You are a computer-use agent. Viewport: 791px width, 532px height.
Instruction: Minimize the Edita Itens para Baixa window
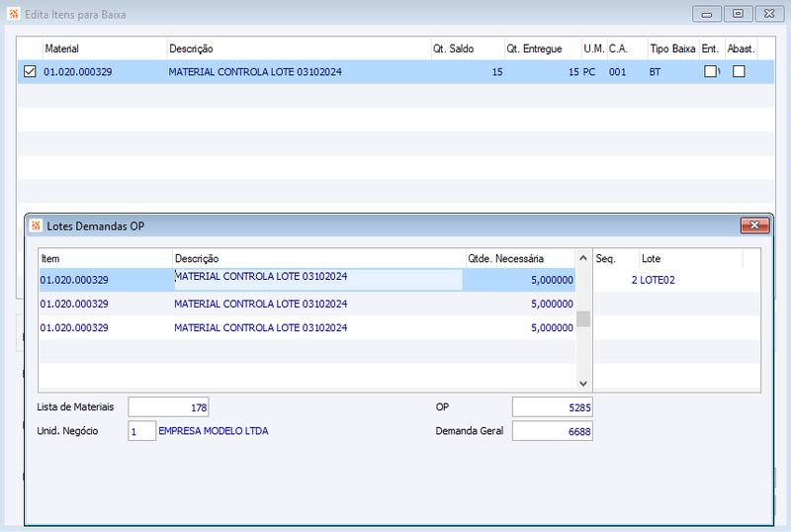click(707, 14)
